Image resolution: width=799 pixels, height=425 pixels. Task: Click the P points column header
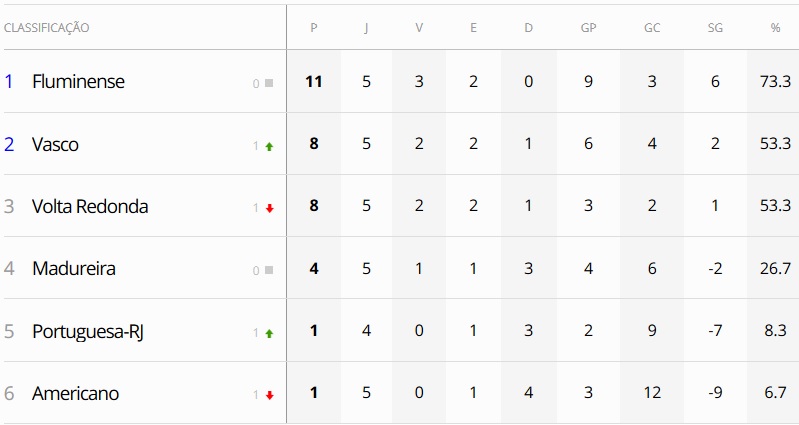tap(314, 28)
